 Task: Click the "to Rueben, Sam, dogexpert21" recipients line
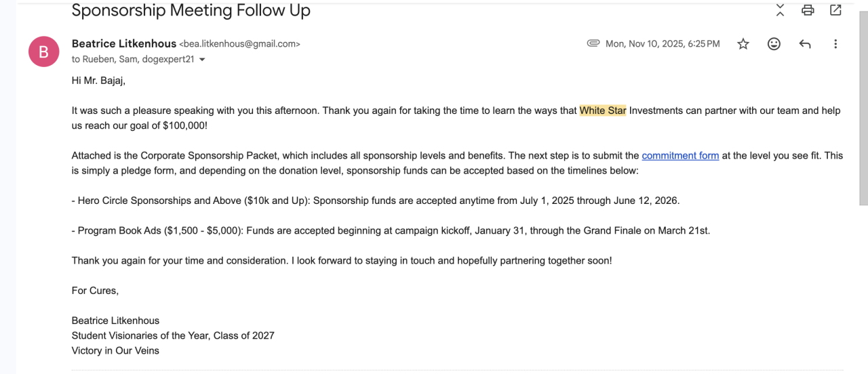pyautogui.click(x=133, y=60)
